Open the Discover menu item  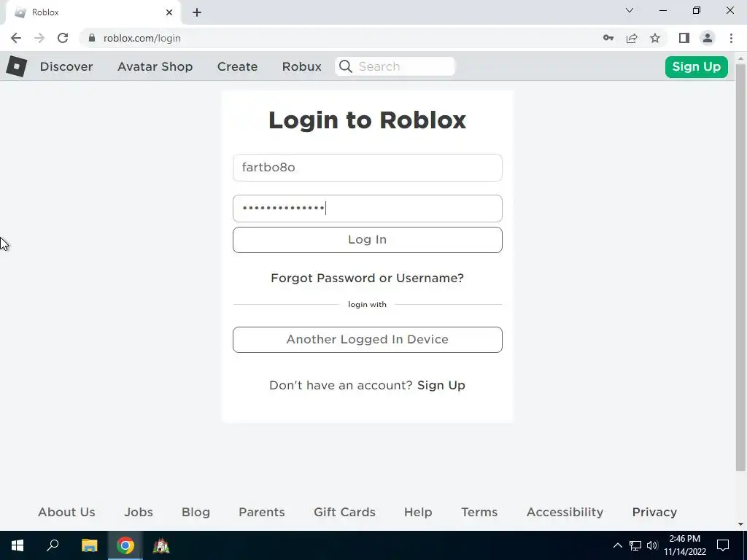[66, 66]
